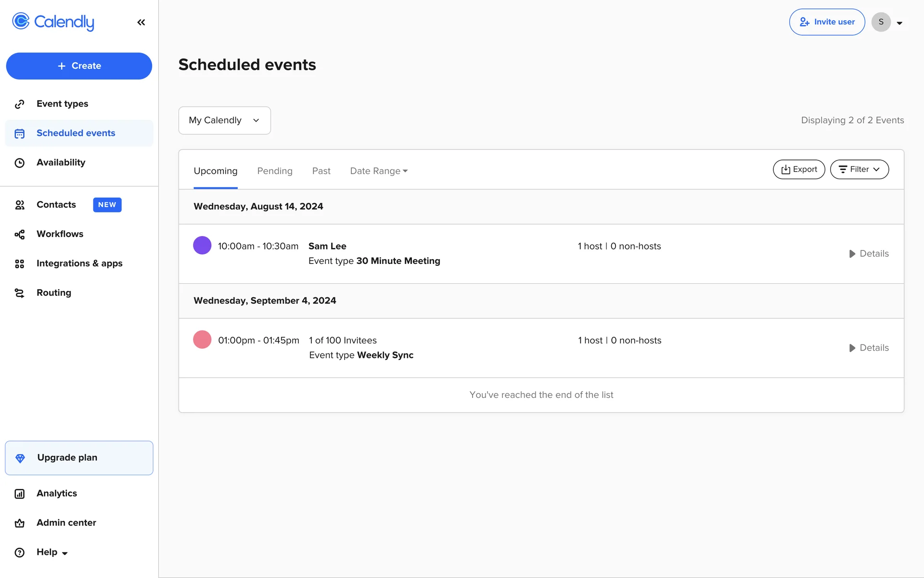Open the Filter dropdown
Viewport: 924px width, 578px height.
(x=859, y=170)
